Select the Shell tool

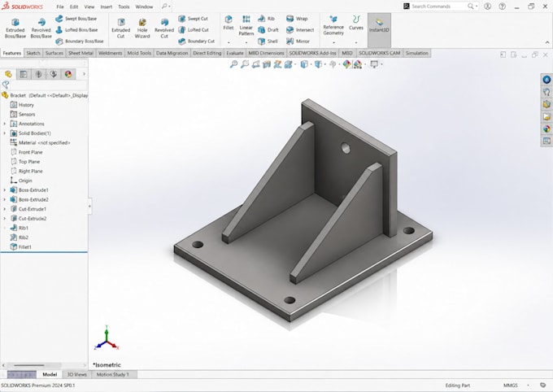point(268,41)
